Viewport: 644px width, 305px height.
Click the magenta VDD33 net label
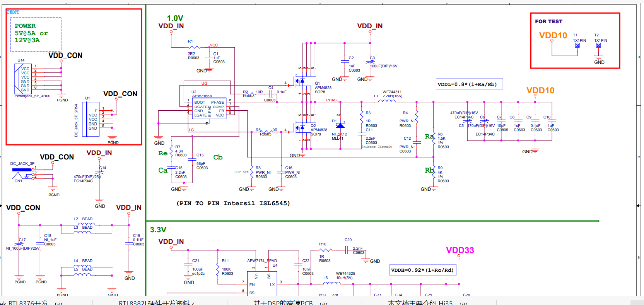(460, 250)
